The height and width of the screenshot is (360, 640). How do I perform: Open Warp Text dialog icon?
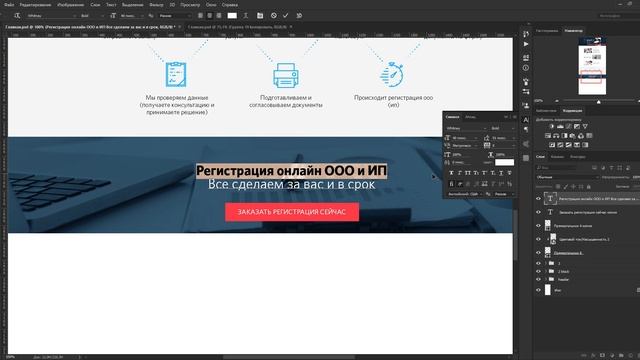point(246,16)
